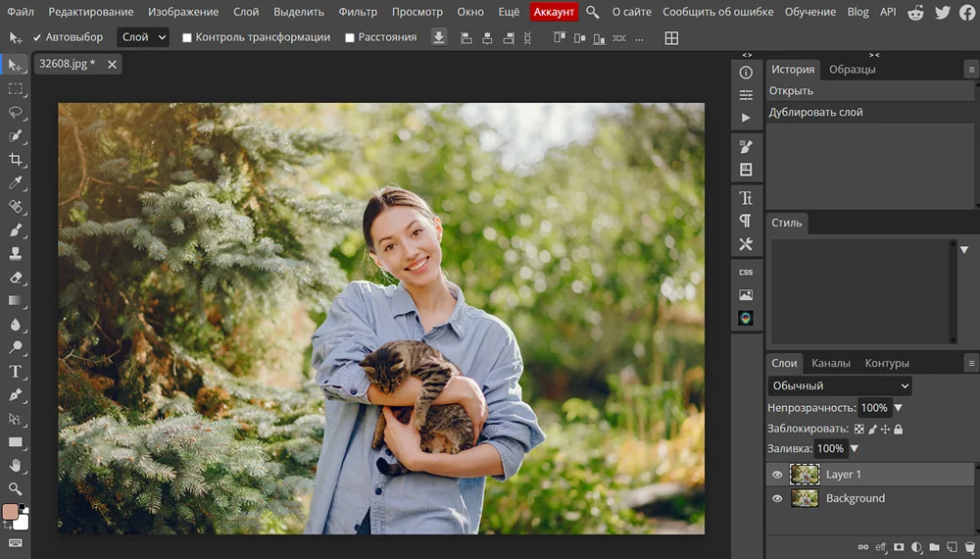980x559 pixels.
Task: Switch to the Каналы tab
Action: (x=831, y=363)
